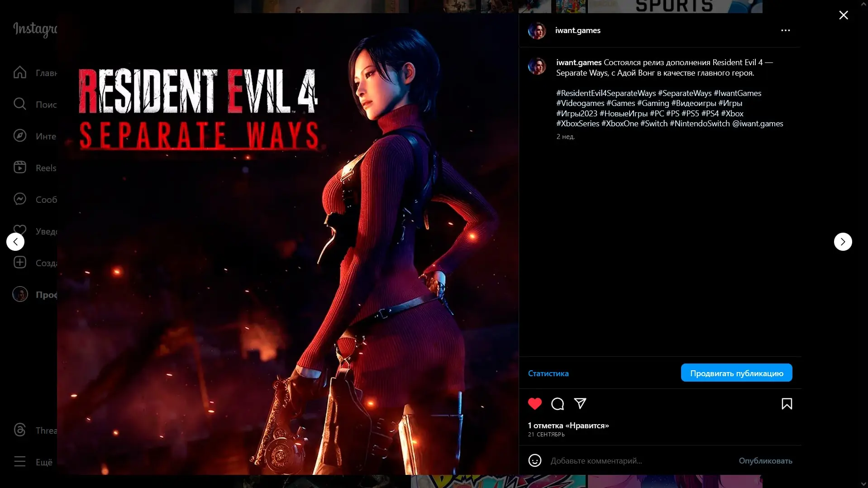The image size is (868, 488).
Task: Click the Продвигать публикацию button
Action: [x=736, y=373]
